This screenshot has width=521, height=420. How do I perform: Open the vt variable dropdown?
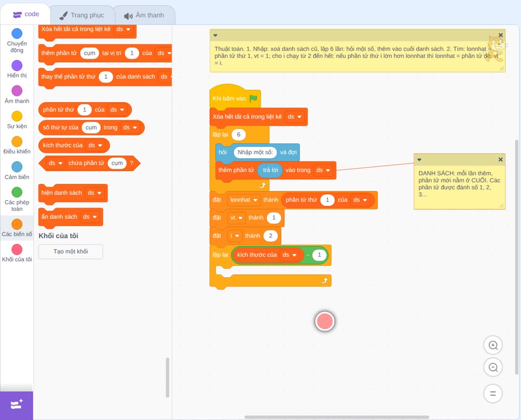237,218
